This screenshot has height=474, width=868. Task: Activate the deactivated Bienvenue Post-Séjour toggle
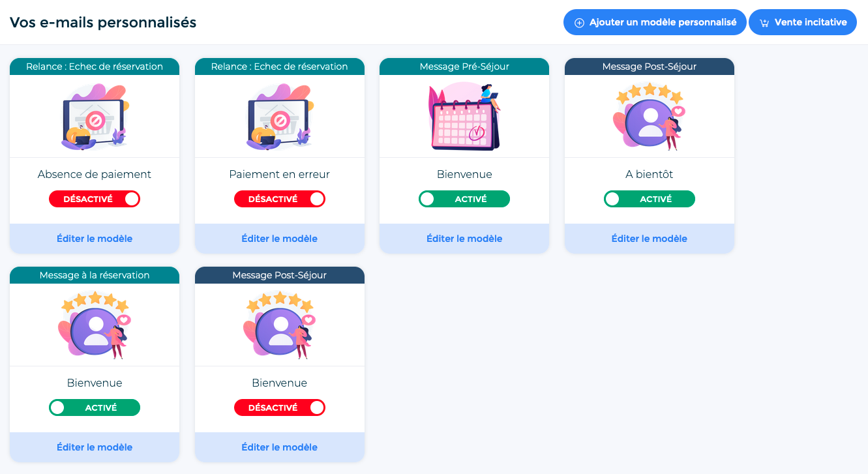click(280, 407)
